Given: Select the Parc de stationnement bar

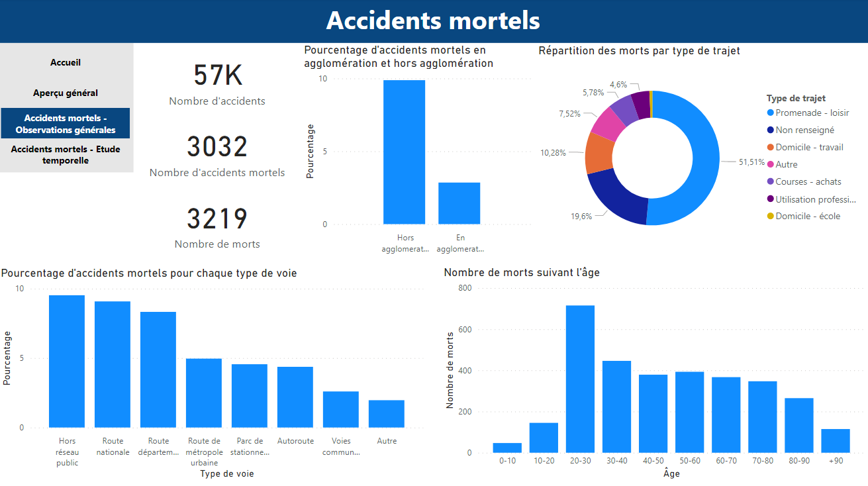Looking at the screenshot, I should (250, 396).
